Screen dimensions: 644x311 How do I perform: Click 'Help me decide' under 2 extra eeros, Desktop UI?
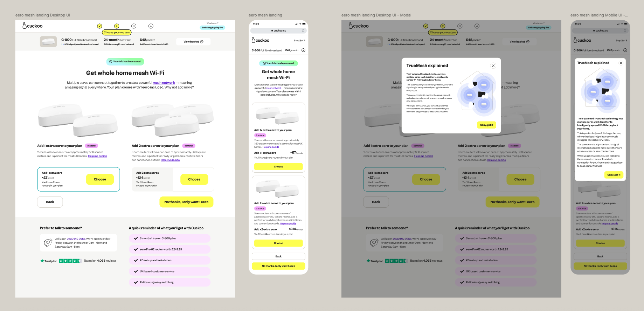pos(170,160)
